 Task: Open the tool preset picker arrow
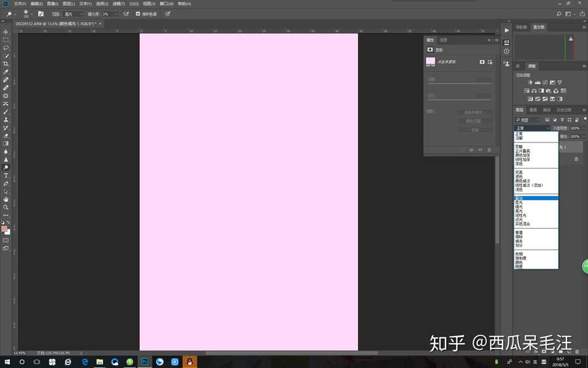15,14
